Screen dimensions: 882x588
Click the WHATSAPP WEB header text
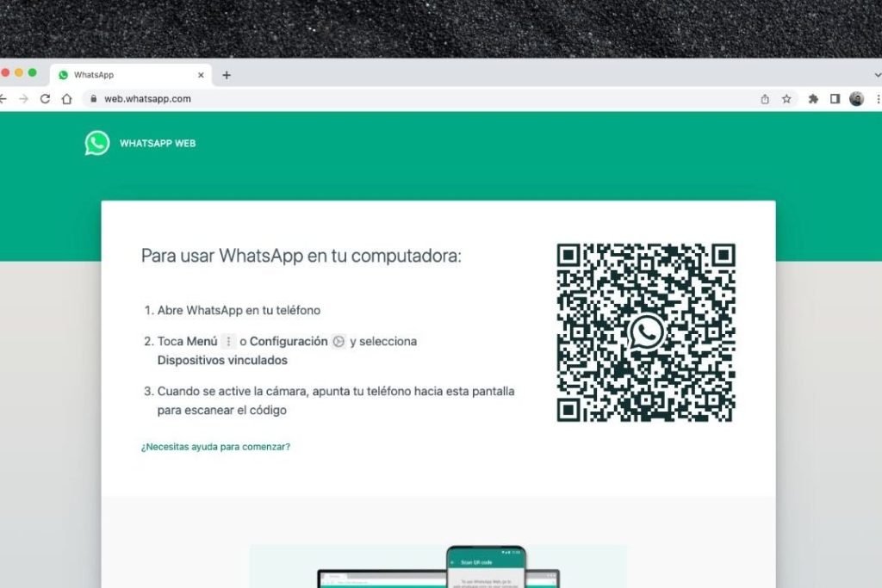(158, 144)
